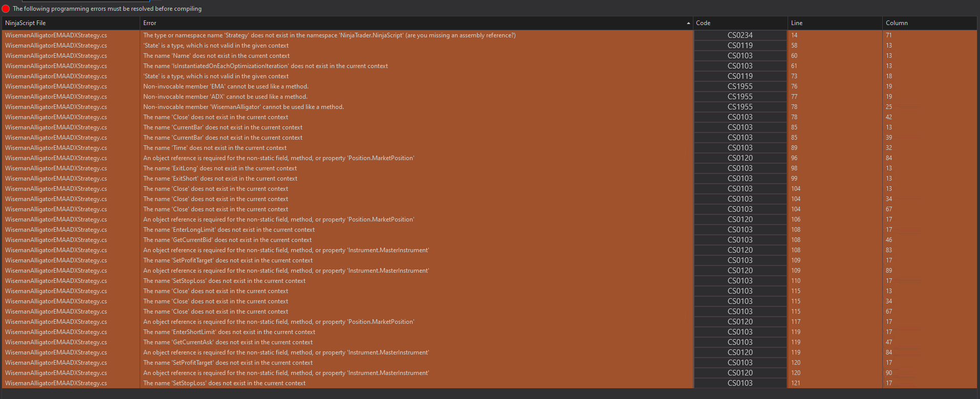
Task: Click the Non-invocable member 'EMA' error
Action: tap(226, 86)
